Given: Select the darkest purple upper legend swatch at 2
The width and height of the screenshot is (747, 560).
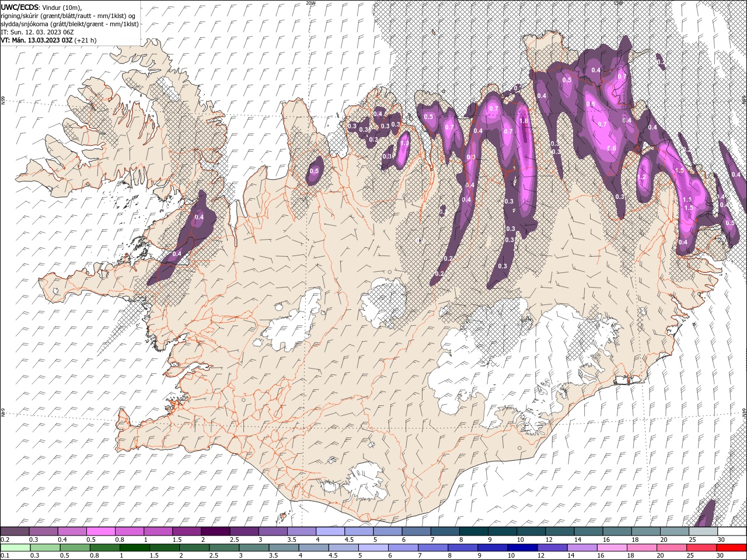Looking at the screenshot, I should point(215,531).
